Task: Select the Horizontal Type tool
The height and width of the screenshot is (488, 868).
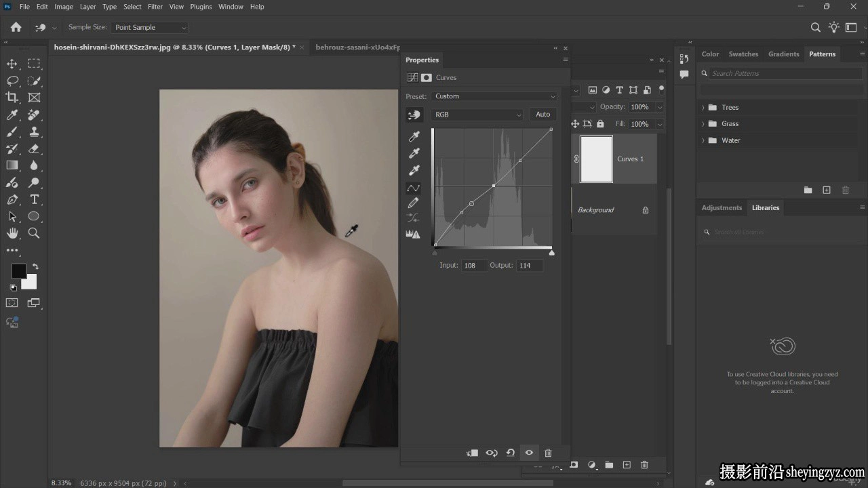Action: click(x=34, y=199)
